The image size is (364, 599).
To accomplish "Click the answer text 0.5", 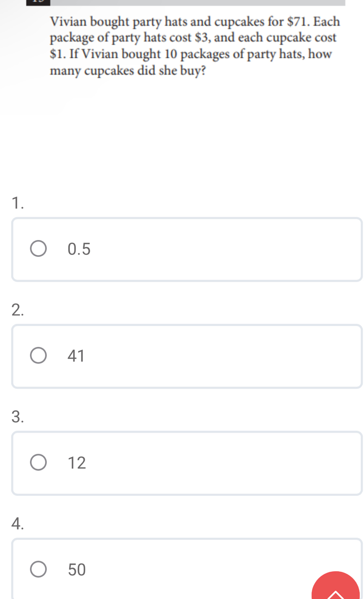I will tap(79, 249).
